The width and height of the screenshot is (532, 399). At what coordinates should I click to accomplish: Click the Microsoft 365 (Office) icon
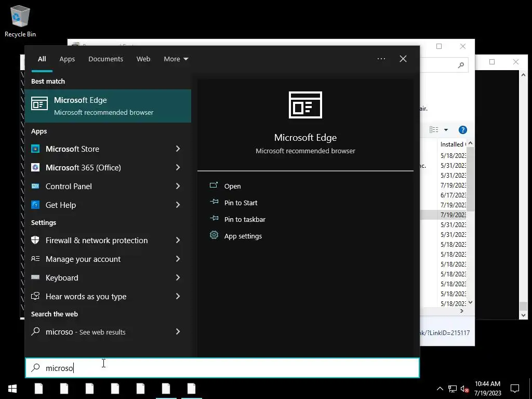[35, 167]
